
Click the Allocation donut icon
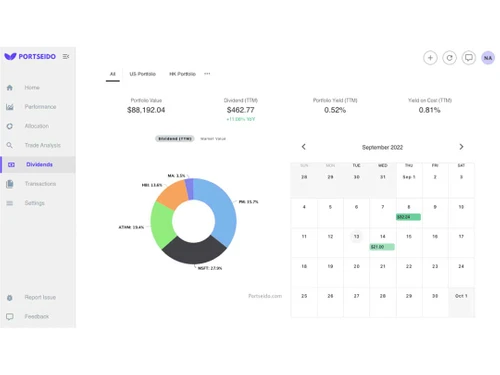click(10, 126)
